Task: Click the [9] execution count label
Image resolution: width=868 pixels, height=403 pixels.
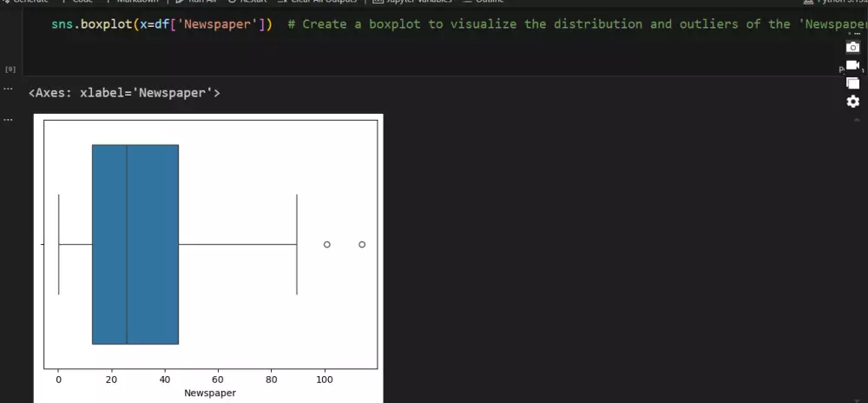Action: click(x=10, y=69)
